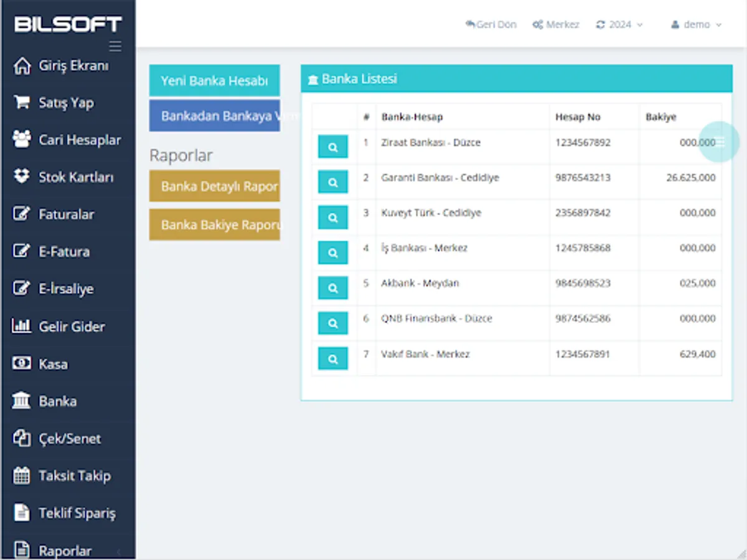Expand the demo user menu
This screenshot has width=747, height=560.
(695, 24)
